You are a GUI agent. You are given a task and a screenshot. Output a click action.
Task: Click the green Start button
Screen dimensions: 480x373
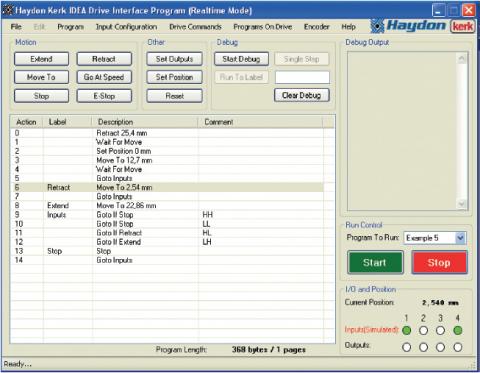(375, 263)
